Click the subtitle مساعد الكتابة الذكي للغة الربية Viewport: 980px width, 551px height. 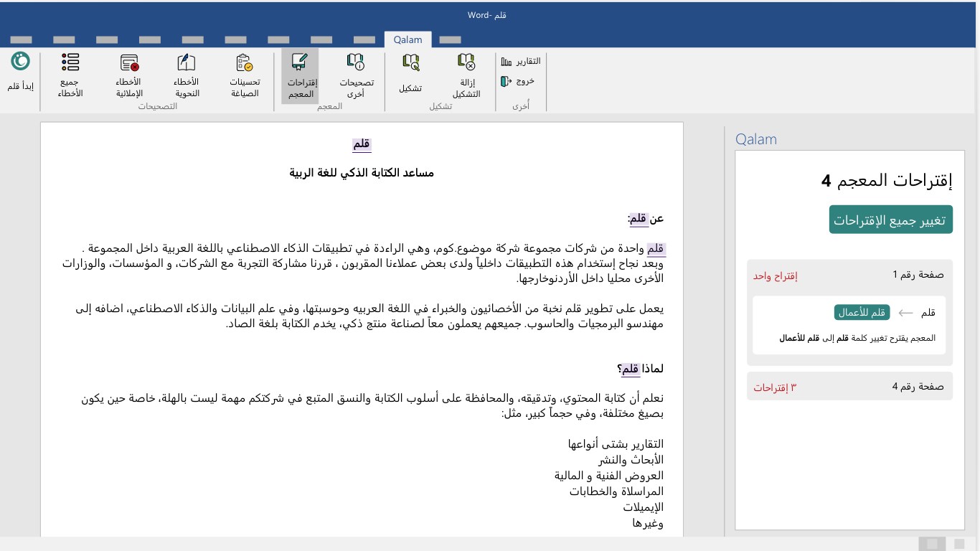pos(362,173)
